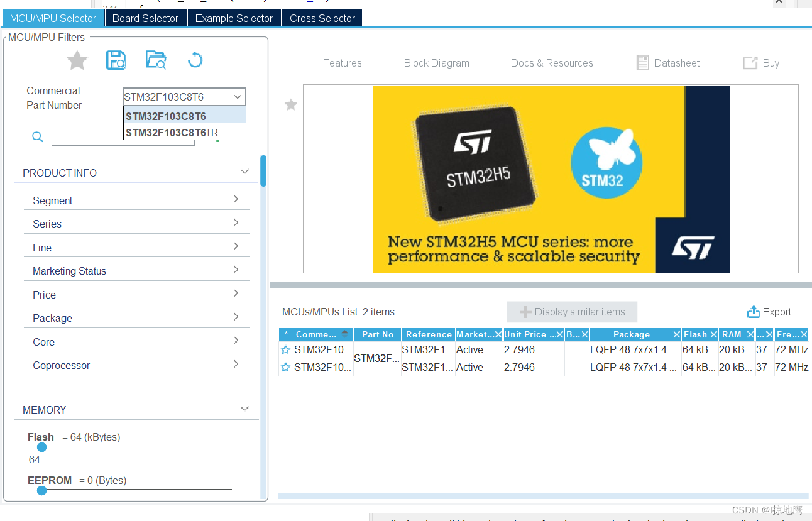Click the STM32H5 promotional banner

tap(551, 179)
